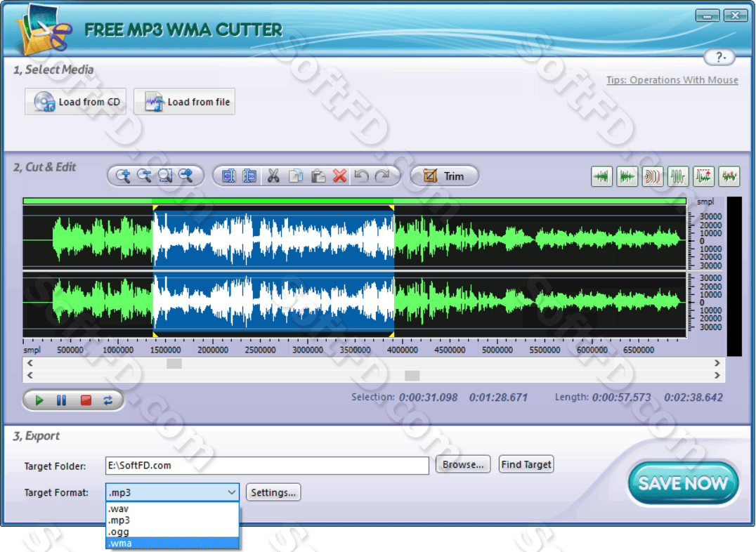Click the lower scrollbar thumb
Image resolution: width=756 pixels, height=552 pixels.
(412, 376)
